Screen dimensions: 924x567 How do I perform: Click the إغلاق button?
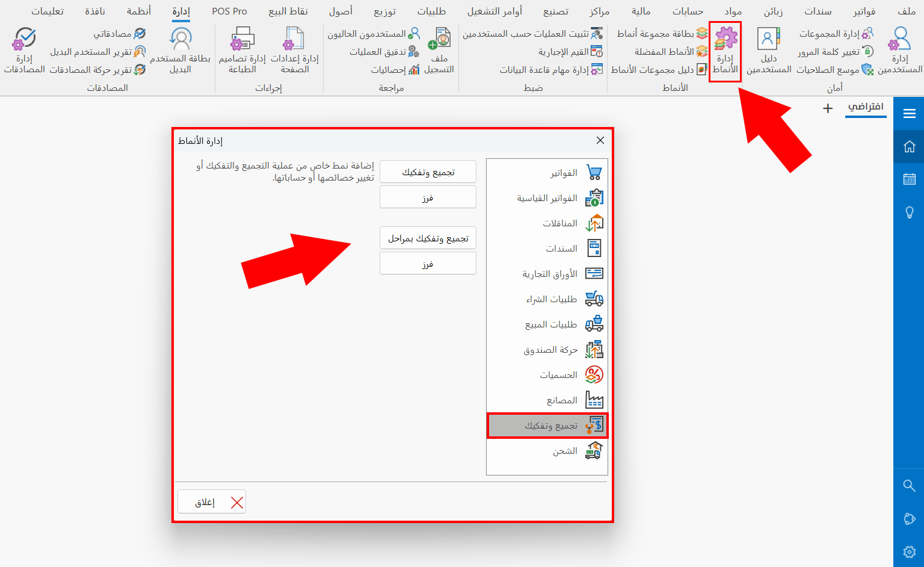click(212, 502)
